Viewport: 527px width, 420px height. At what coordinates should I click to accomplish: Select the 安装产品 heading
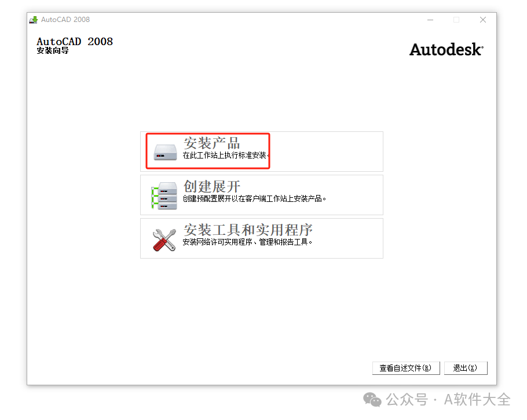point(212,143)
